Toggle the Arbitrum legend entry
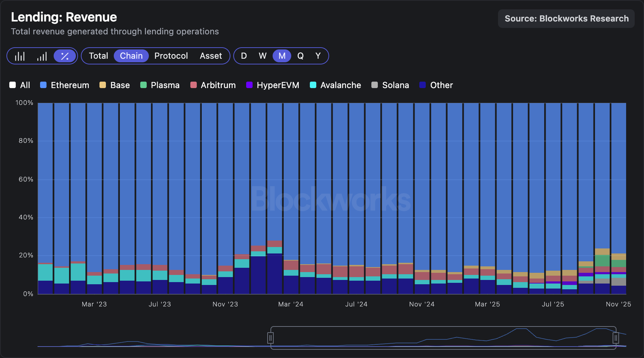The height and width of the screenshot is (358, 644). (194, 85)
